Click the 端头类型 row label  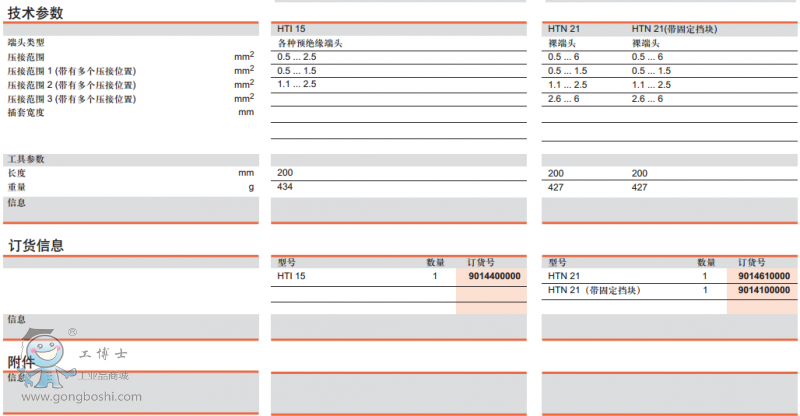(26, 44)
